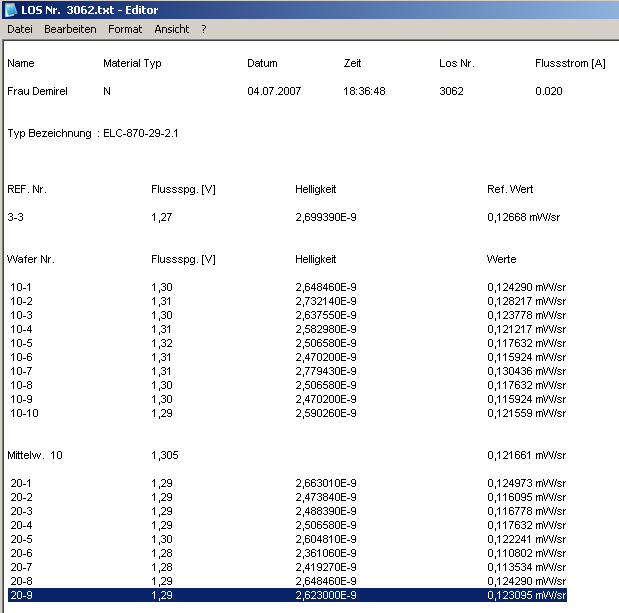Click the 'Mittelw. 10' label
The image size is (619, 613).
[35, 455]
